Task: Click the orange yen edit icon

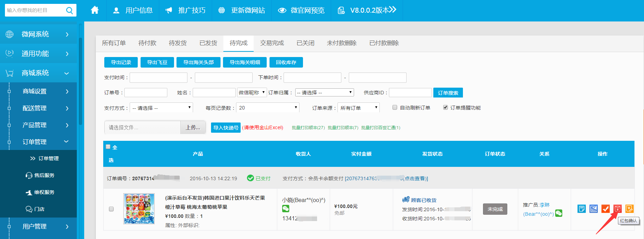Action: (x=629, y=209)
